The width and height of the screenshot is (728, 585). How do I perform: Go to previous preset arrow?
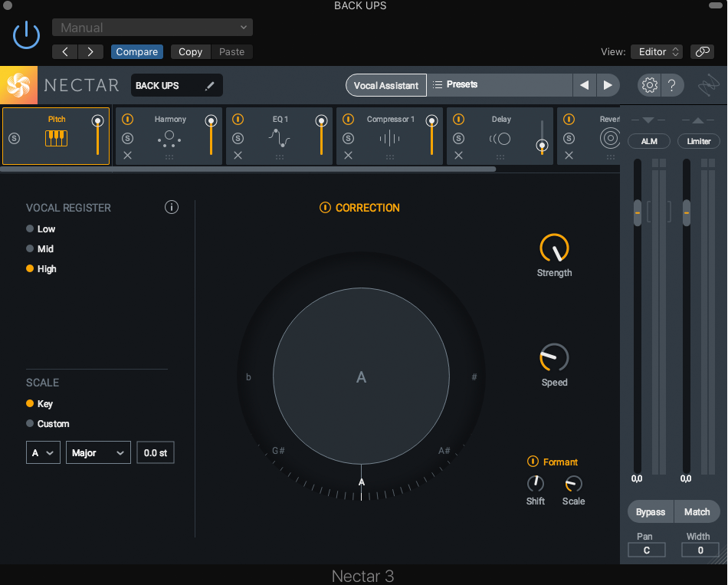584,85
